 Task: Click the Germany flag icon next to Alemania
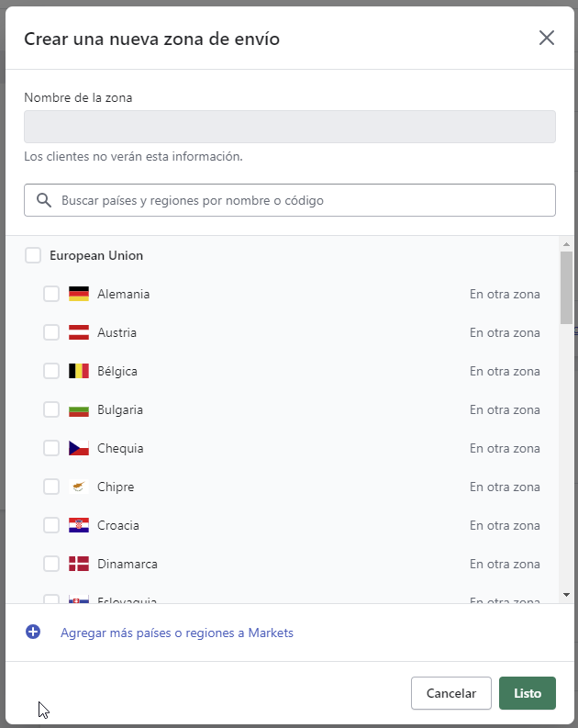(79, 294)
